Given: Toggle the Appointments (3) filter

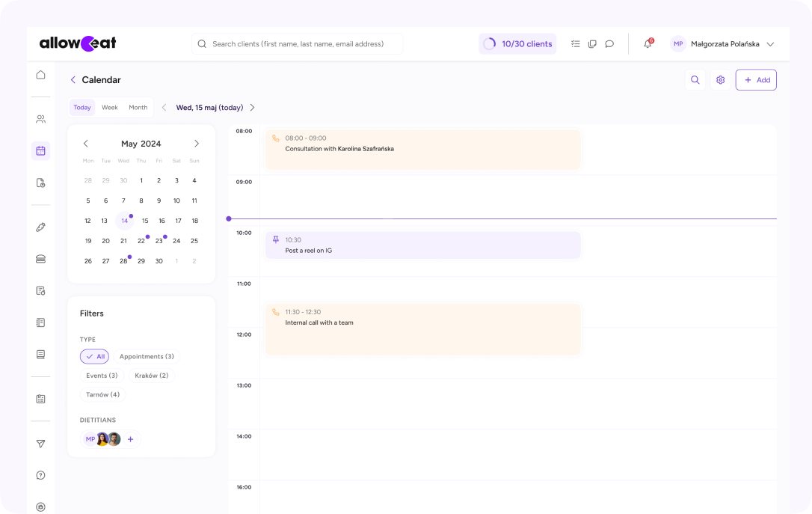Looking at the screenshot, I should click(x=147, y=356).
